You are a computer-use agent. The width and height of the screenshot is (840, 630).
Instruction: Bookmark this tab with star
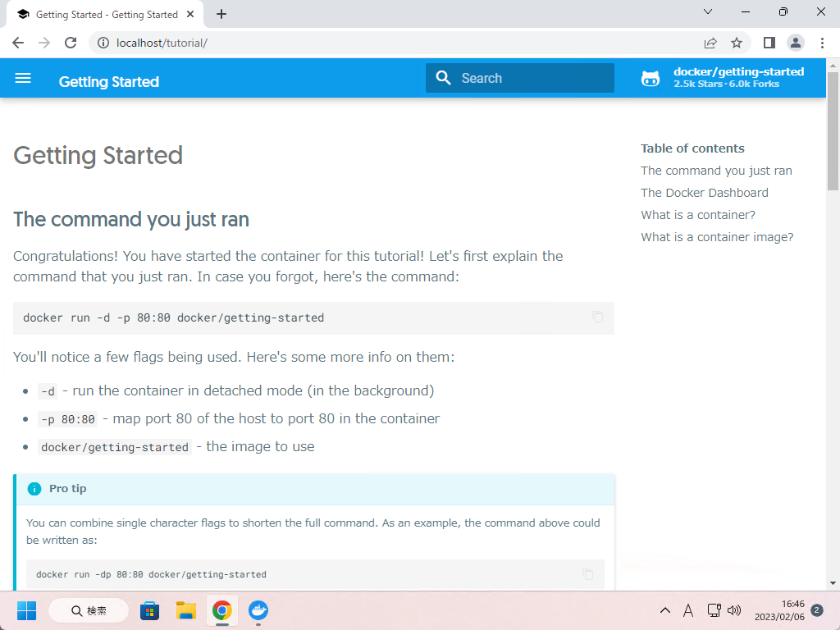pos(737,43)
